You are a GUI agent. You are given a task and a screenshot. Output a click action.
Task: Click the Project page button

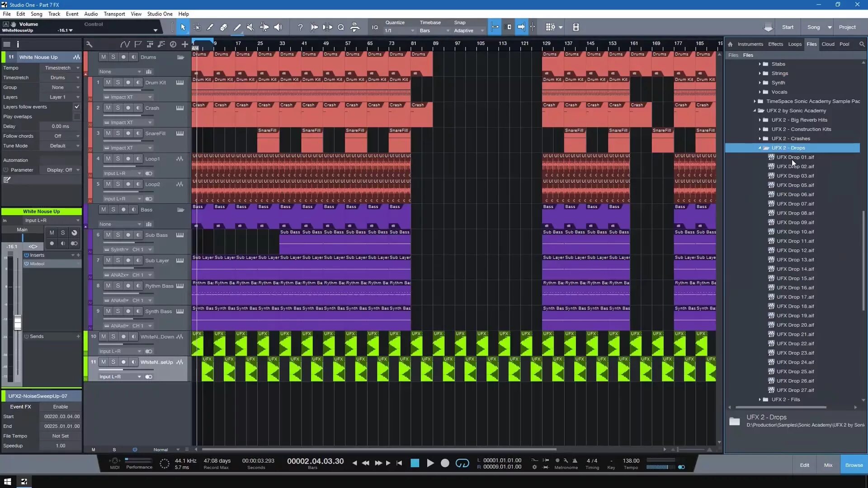[x=847, y=27]
